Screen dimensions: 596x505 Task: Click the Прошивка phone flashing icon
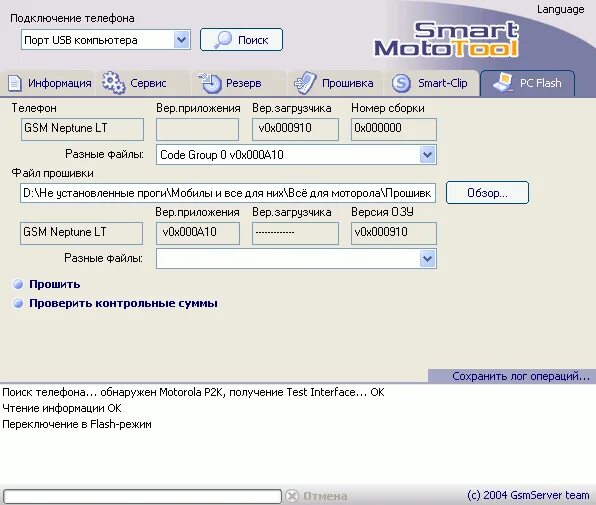305,82
